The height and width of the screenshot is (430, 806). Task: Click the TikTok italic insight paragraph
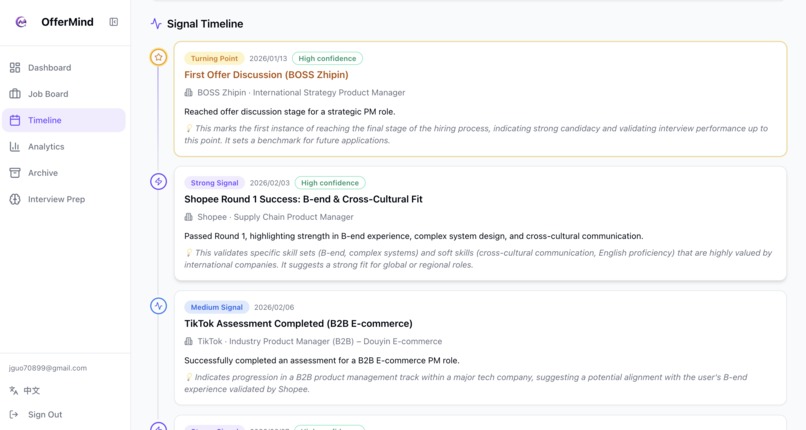[x=466, y=383]
